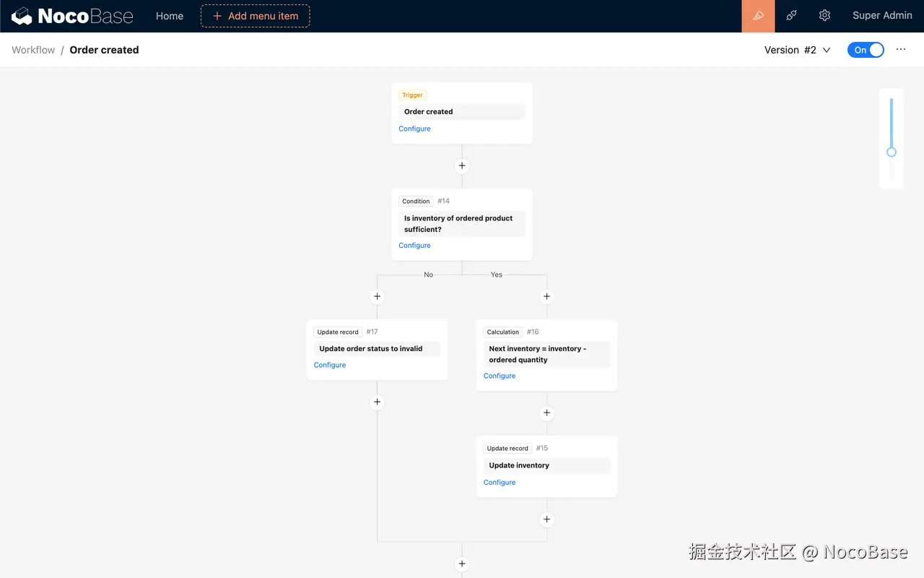The height and width of the screenshot is (578, 924).
Task: Configure the inventory sufficiency condition
Action: pos(414,245)
